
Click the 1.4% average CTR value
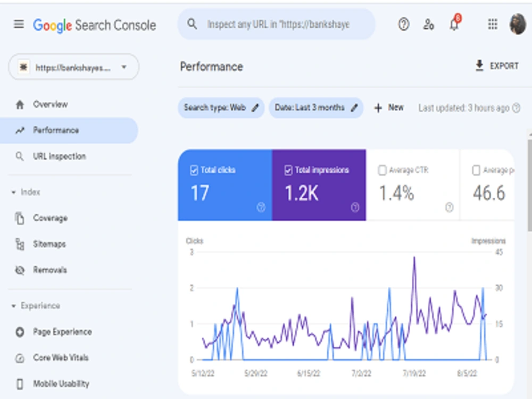pyautogui.click(x=396, y=194)
